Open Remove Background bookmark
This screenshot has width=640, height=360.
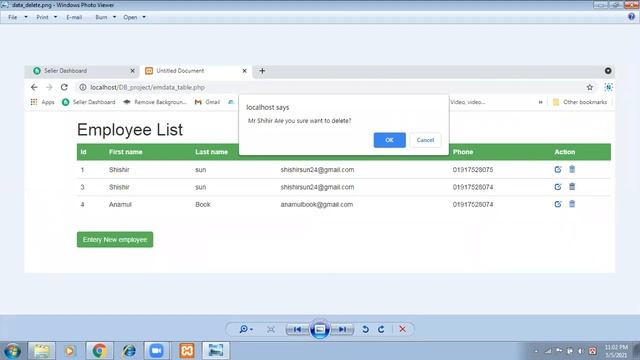tap(155, 102)
